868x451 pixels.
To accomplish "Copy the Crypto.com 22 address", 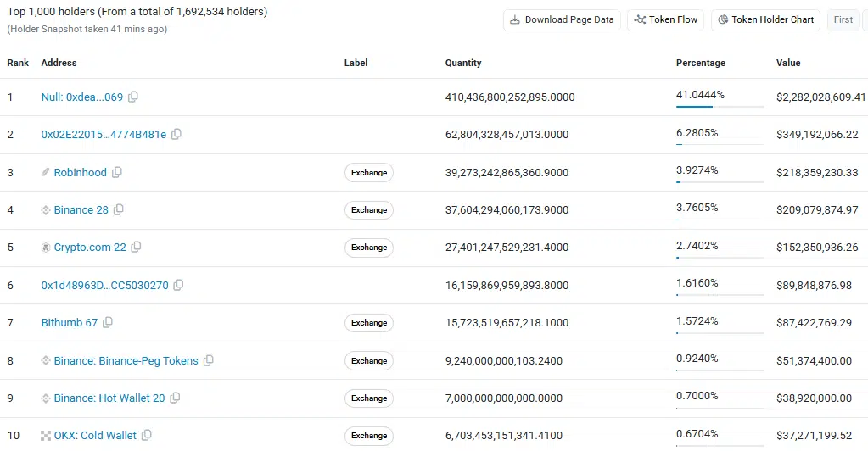I will click(136, 247).
